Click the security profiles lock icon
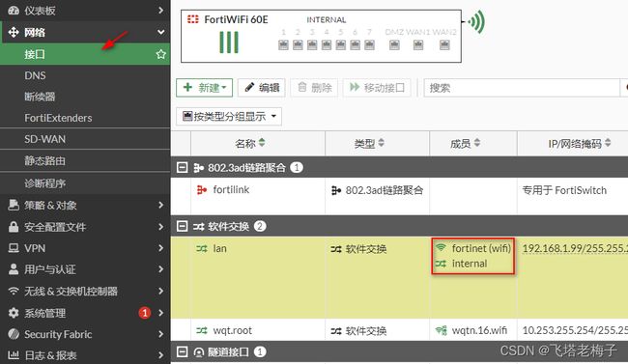 [14, 227]
